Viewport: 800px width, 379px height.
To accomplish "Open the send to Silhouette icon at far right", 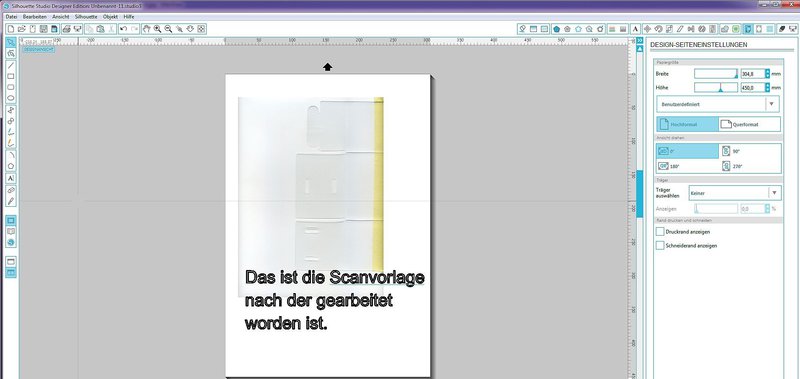I will 792,29.
